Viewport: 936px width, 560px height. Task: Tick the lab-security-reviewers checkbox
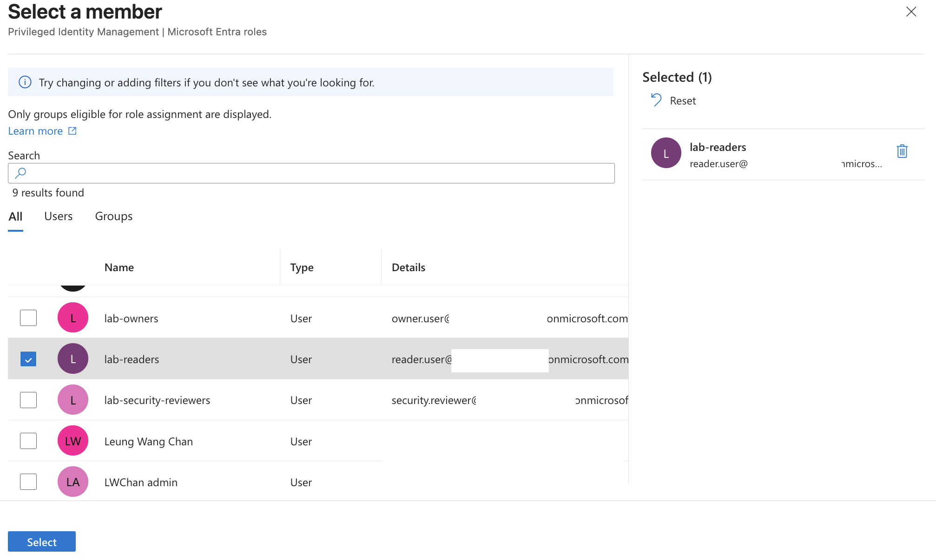pyautogui.click(x=28, y=400)
